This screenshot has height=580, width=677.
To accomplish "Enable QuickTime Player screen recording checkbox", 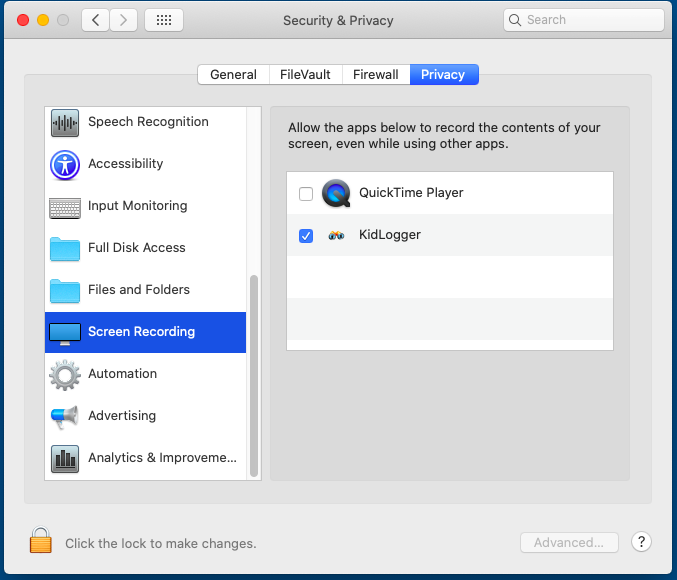I will point(306,194).
